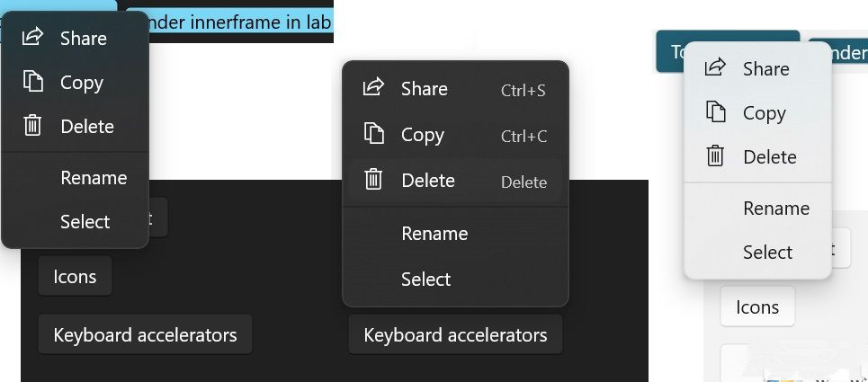Image resolution: width=868 pixels, height=382 pixels.
Task: Click the Share icon in the dark menu without shortcuts
Action: click(x=32, y=37)
